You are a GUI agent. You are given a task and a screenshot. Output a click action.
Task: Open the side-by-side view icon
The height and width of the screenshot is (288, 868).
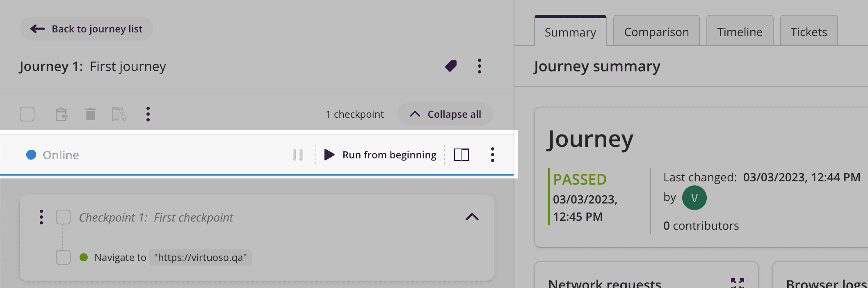[x=461, y=155]
